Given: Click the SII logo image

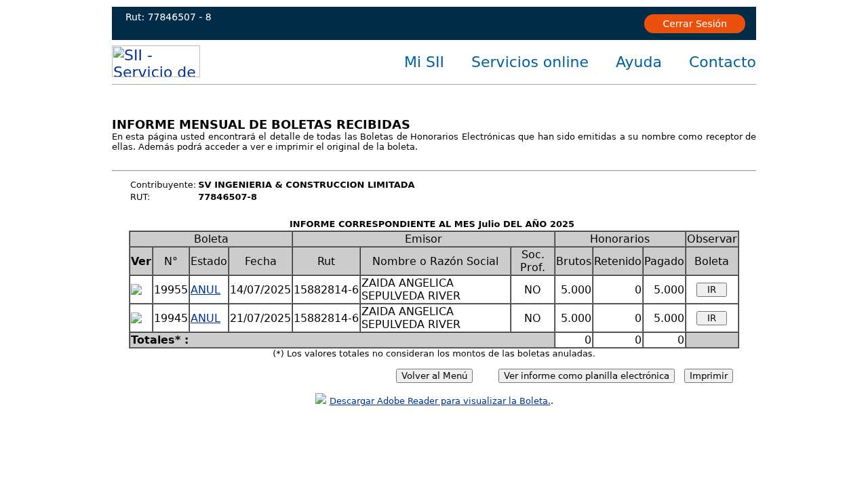Looking at the screenshot, I should click(156, 61).
